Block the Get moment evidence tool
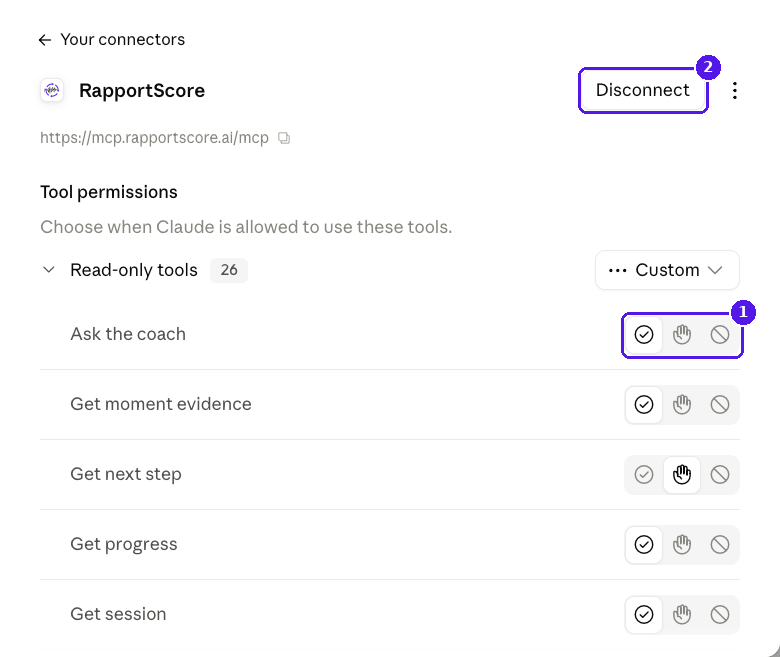Screen dimensions: 780x657 click(720, 405)
